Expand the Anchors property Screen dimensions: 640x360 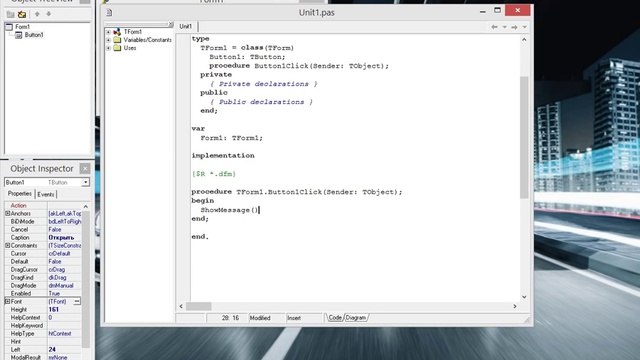[x=7, y=213]
